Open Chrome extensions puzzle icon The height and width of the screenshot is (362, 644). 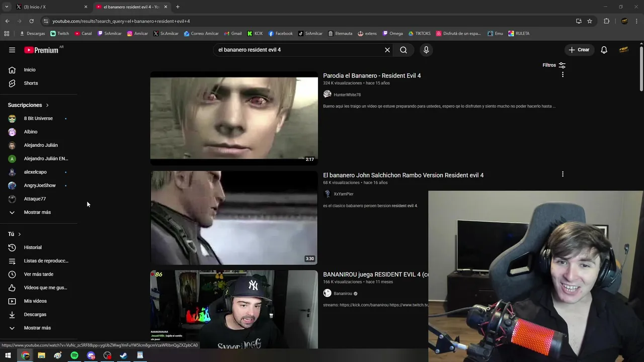point(606,21)
